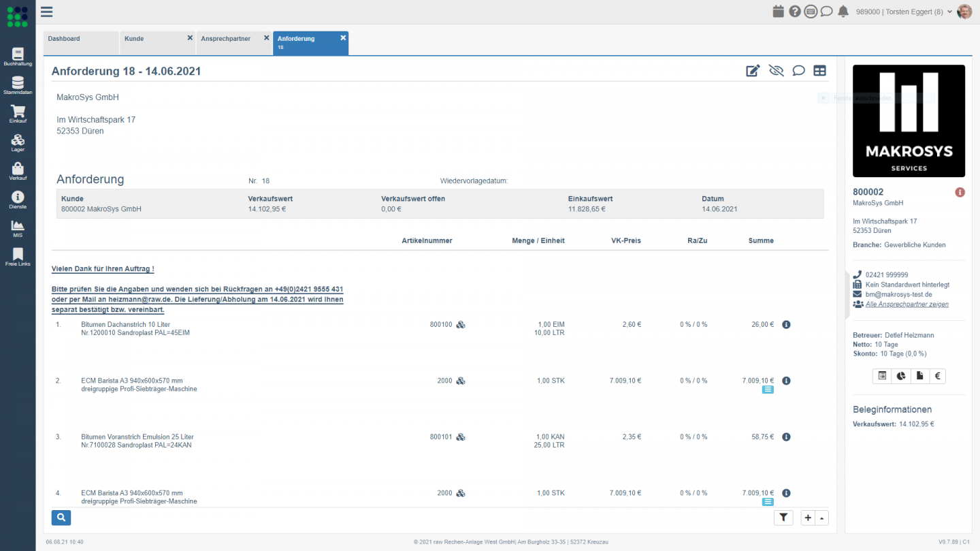Open the document comment bubble icon
Viewport: 980px width, 551px height.
click(x=798, y=71)
